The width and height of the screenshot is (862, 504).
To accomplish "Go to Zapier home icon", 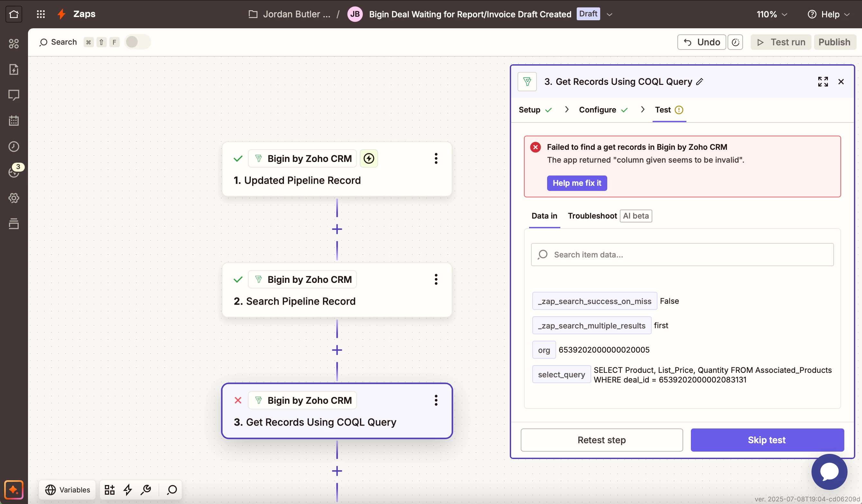I will (x=14, y=14).
